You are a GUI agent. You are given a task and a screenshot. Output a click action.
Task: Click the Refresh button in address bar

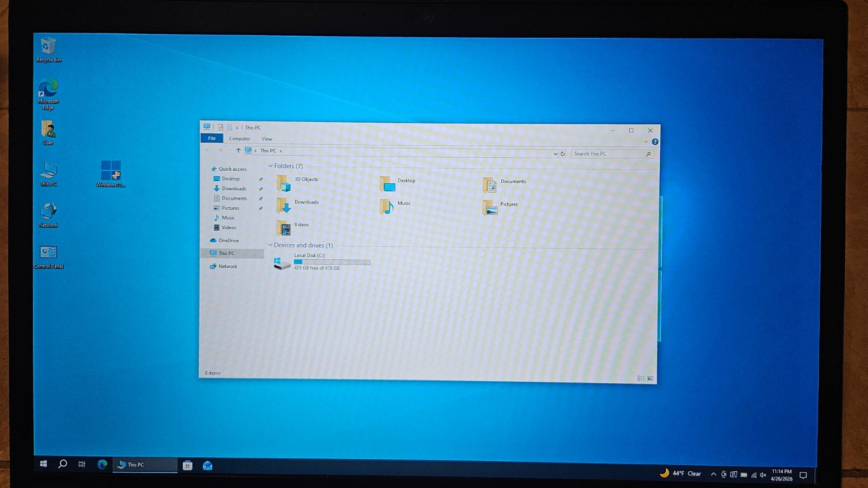point(563,154)
